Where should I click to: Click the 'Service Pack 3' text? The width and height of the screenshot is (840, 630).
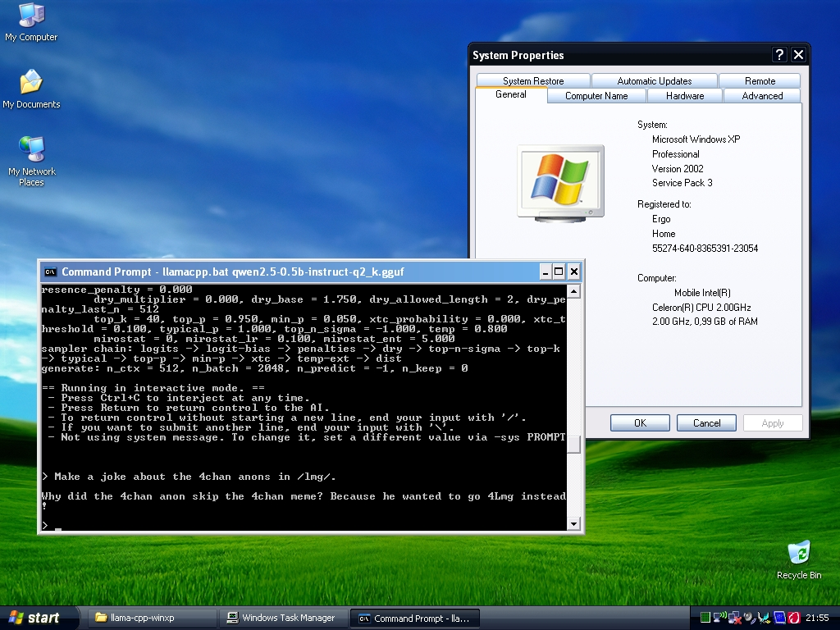[x=682, y=183]
